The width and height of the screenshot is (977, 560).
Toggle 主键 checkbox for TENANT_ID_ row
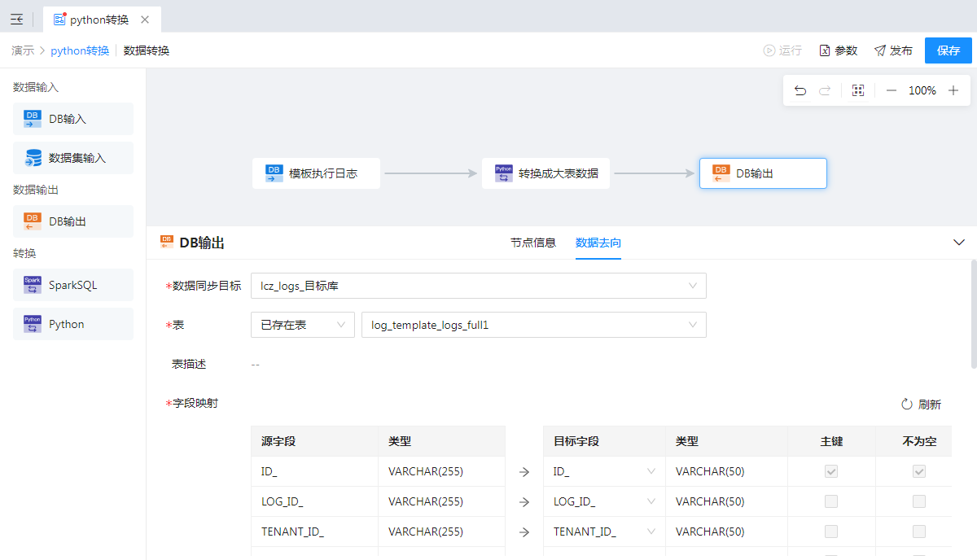pyautogui.click(x=830, y=532)
